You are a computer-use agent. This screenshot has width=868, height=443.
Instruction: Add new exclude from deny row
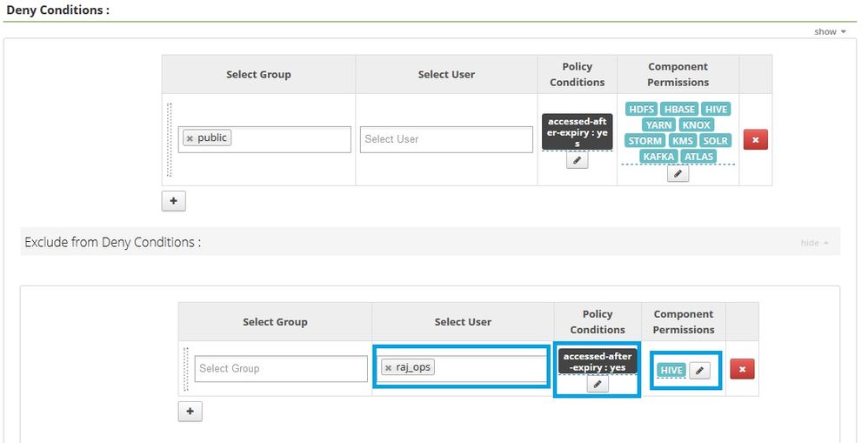[x=190, y=411]
